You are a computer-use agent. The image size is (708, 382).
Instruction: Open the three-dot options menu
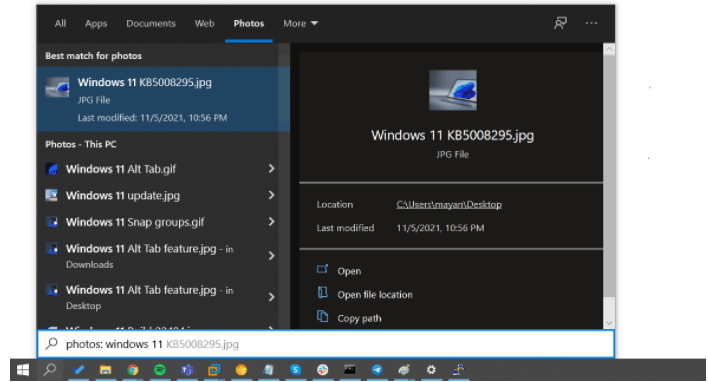click(x=591, y=23)
